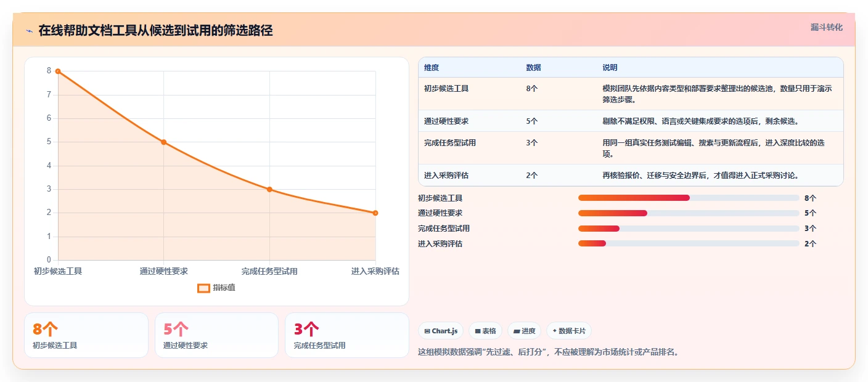Open the 8个 初步候选工具 stat card
868x382 pixels.
point(86,335)
